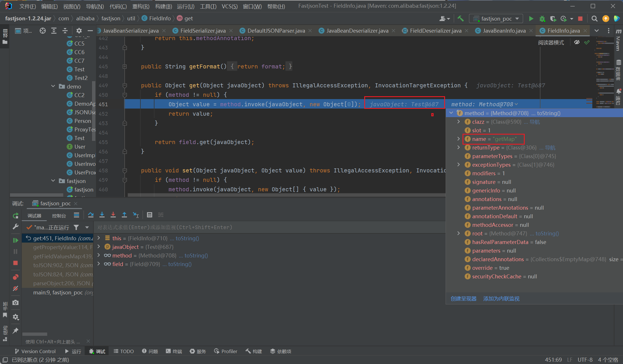The height and width of the screenshot is (364, 623).
Task: Click the Step Over debugger icon
Action: (91, 215)
